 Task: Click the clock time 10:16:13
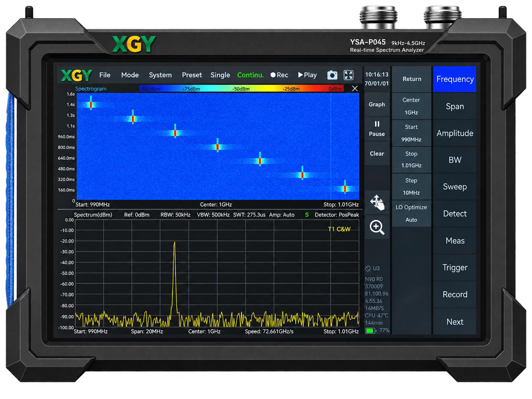point(377,75)
